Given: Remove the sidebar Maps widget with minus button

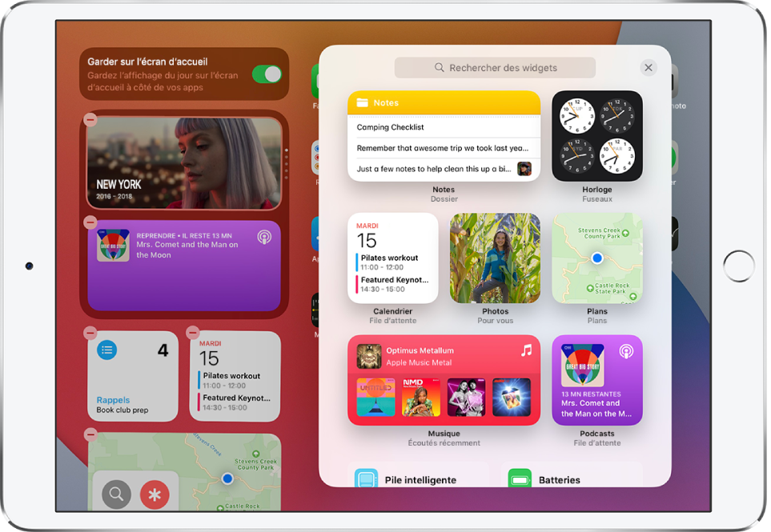Looking at the screenshot, I should [x=90, y=434].
